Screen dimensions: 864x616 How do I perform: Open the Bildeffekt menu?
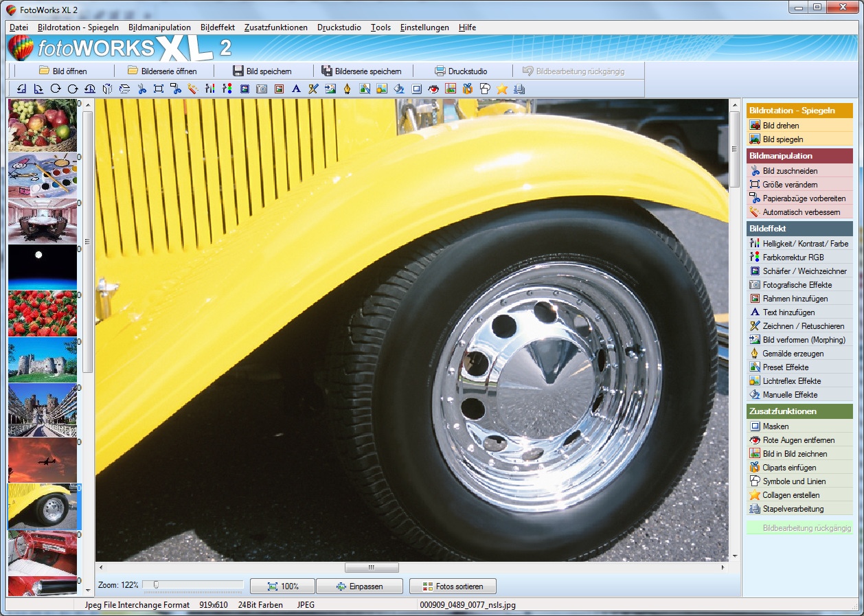click(x=217, y=27)
